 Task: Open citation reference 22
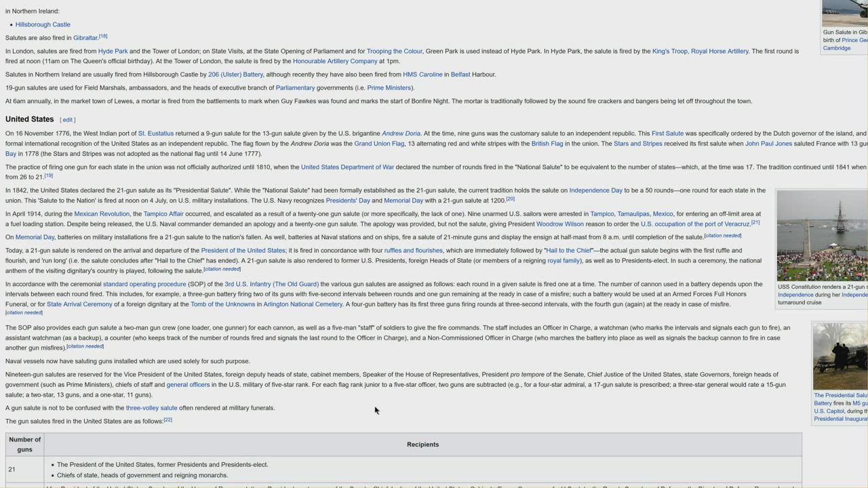[x=167, y=420]
